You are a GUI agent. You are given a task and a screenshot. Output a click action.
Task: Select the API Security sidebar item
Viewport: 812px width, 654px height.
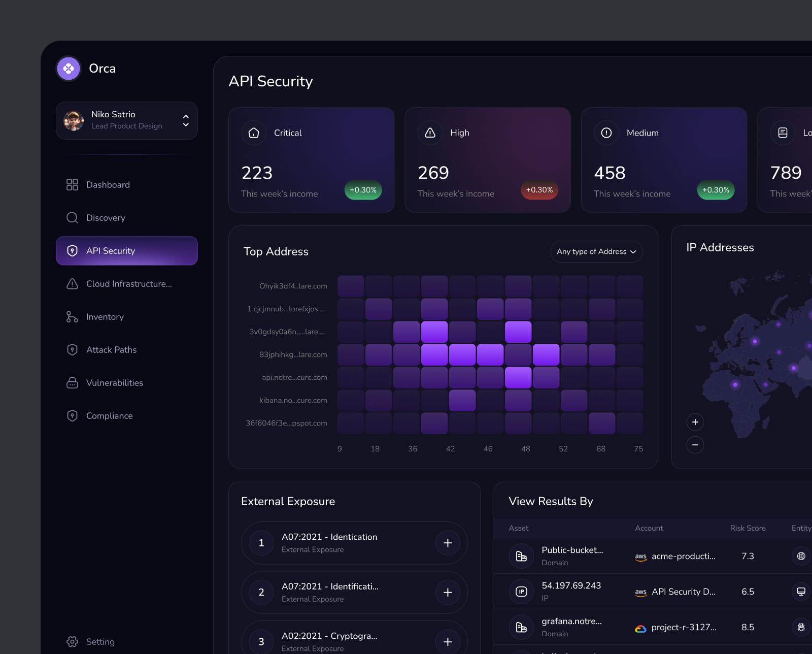click(127, 251)
